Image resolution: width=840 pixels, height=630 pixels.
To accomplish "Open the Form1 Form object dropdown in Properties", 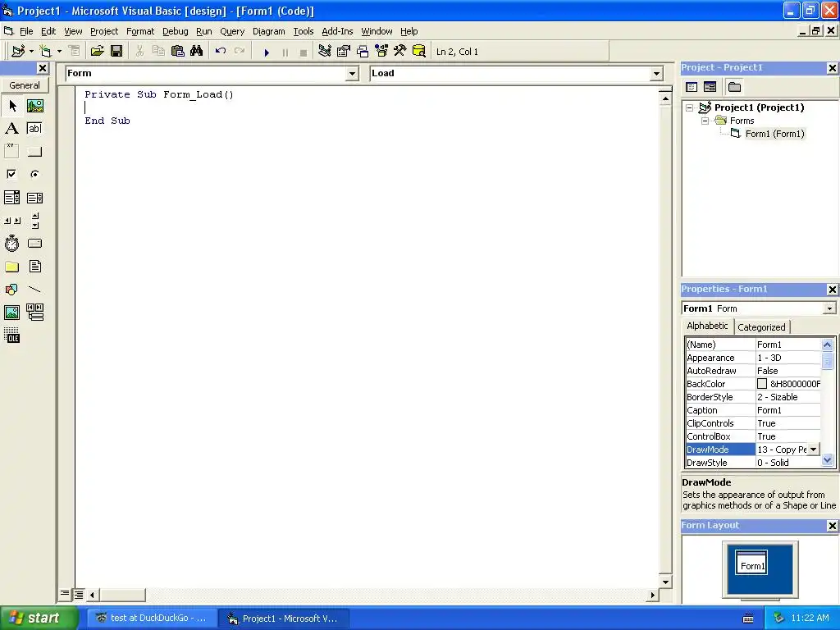I will (829, 308).
